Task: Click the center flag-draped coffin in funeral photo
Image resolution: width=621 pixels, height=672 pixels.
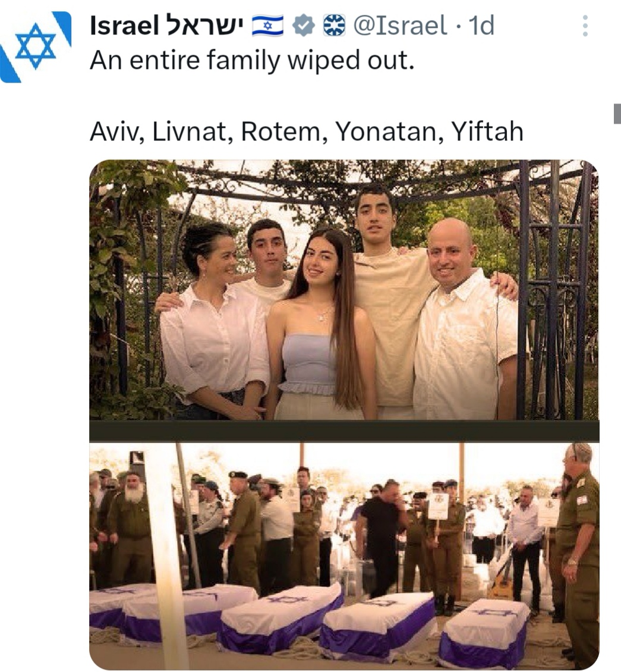Action: (281, 616)
